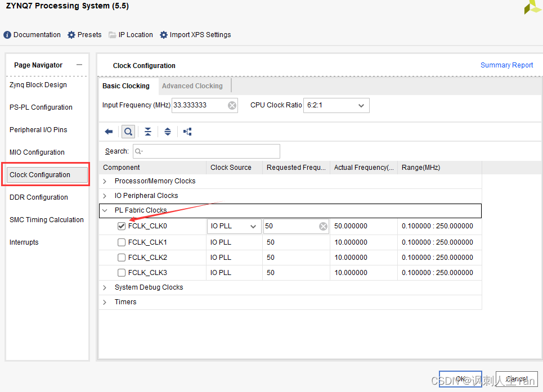Open SMC Timing Calculation page
This screenshot has height=392, width=543.
tap(47, 220)
